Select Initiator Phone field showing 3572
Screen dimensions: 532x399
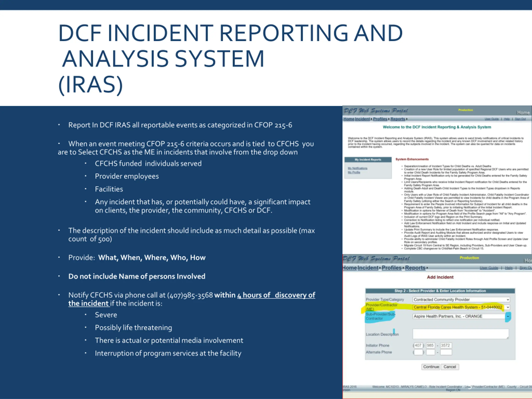(x=446, y=345)
